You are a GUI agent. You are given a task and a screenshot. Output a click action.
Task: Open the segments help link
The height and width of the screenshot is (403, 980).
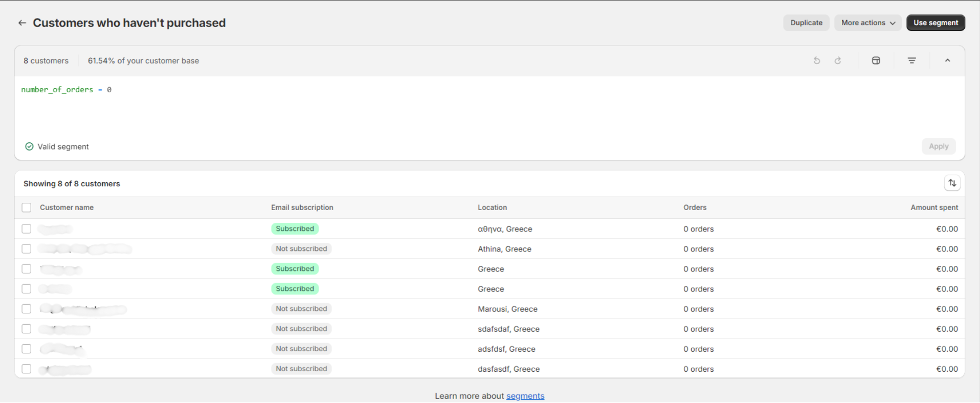click(525, 396)
